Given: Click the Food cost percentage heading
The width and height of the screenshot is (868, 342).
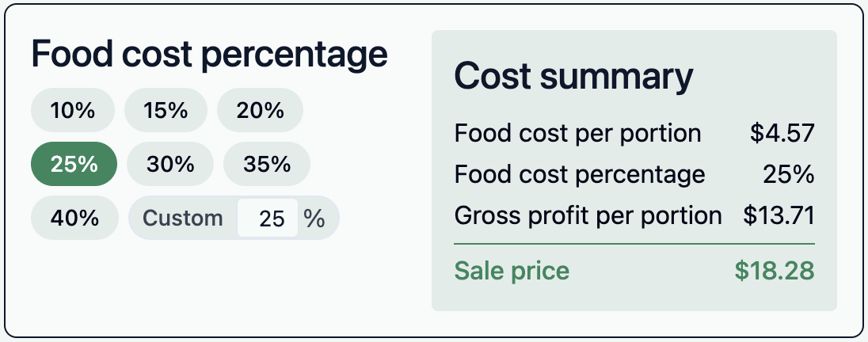Looking at the screenshot, I should pos(209,55).
